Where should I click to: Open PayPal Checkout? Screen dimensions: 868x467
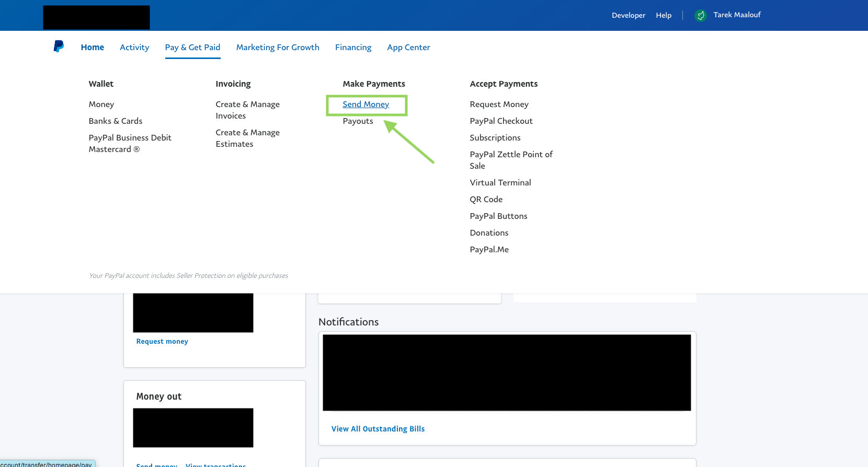coord(501,121)
